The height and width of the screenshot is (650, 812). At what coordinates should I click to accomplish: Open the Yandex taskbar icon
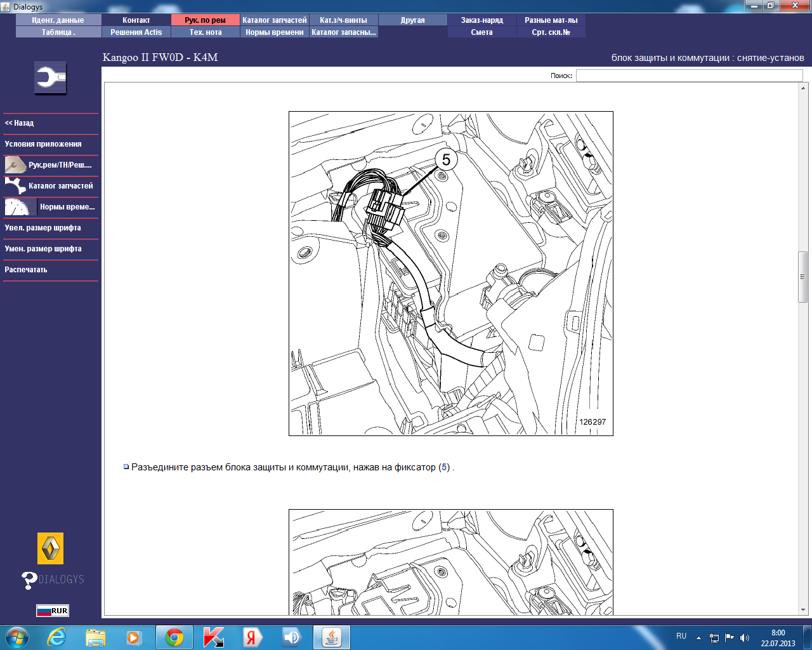[x=252, y=637]
